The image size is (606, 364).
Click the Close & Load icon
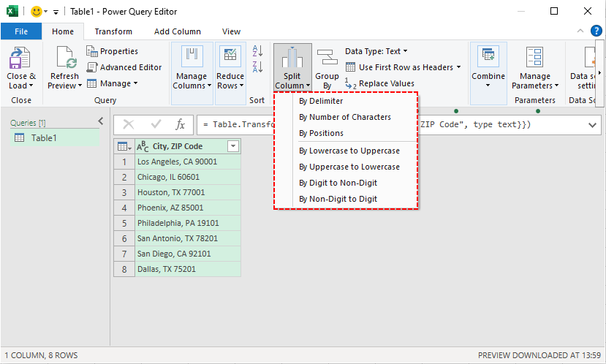tap(19, 58)
